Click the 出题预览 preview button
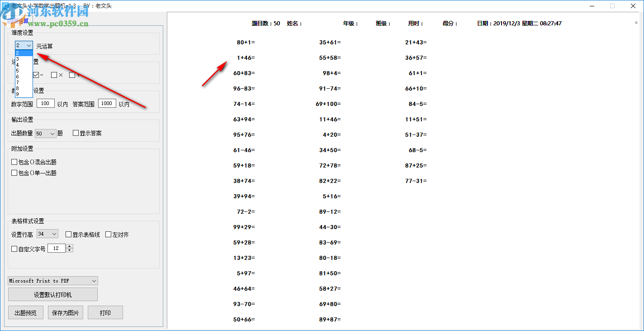This screenshot has width=644, height=331. [x=26, y=312]
